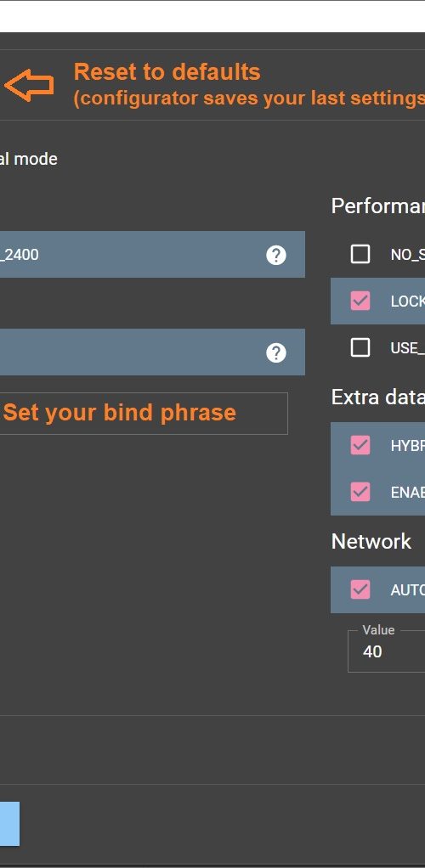Tick the USE_ checkbox
This screenshot has width=425, height=868.
pos(360,347)
